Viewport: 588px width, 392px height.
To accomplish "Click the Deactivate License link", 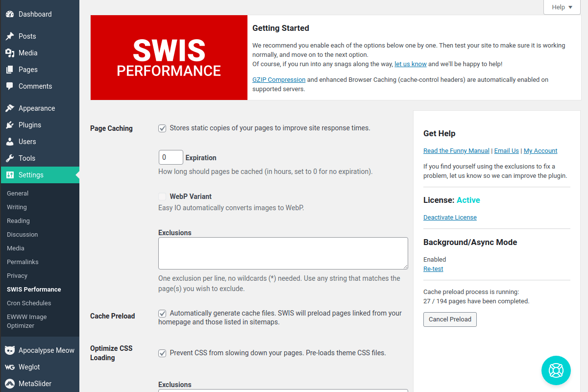I will (x=450, y=218).
